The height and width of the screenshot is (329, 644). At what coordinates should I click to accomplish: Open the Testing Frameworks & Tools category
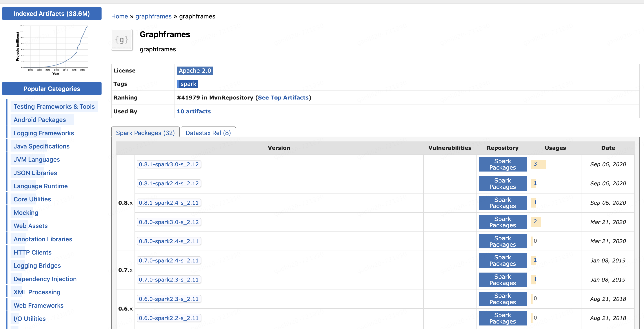54,107
